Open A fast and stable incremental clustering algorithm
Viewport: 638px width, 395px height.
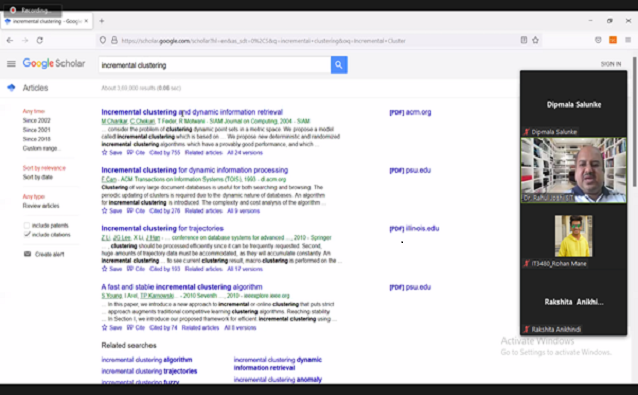click(182, 287)
